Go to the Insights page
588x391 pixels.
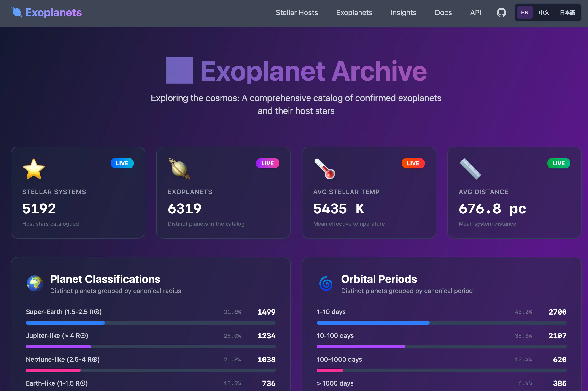pos(403,12)
